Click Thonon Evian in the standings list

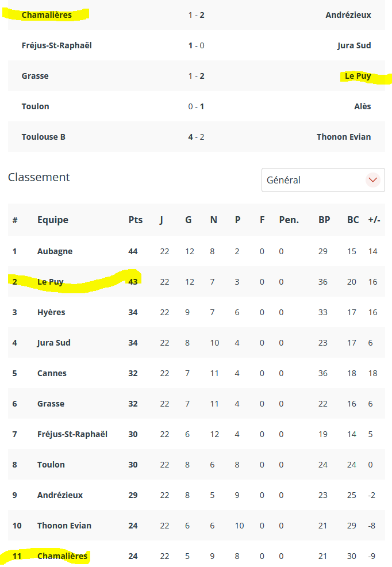click(64, 526)
